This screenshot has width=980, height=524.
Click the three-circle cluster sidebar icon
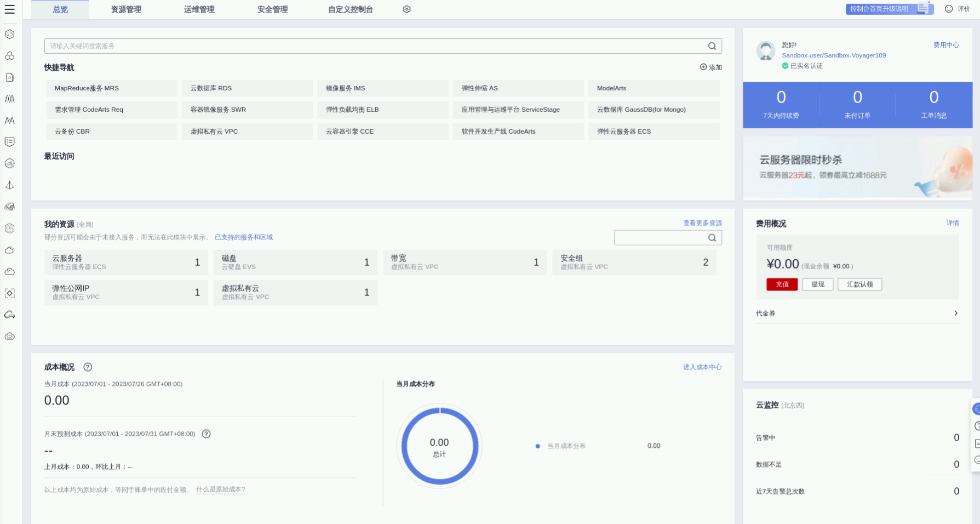click(x=9, y=56)
